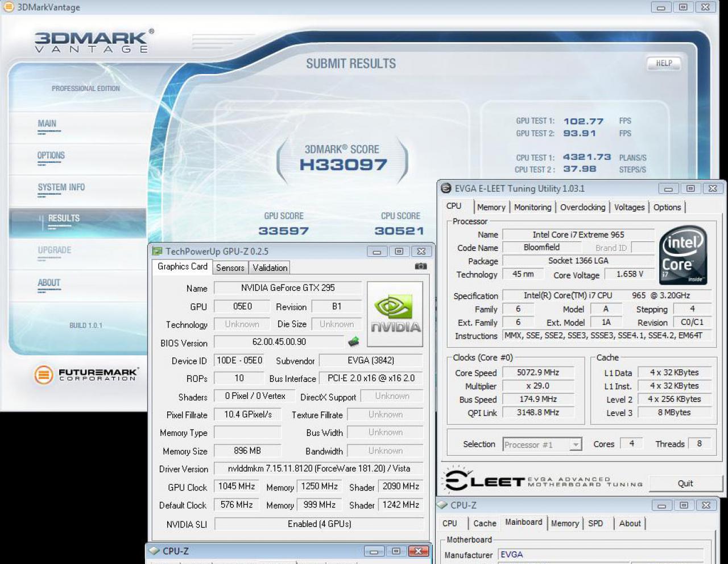Click the Intel Core i7 logo in E-LEET

pyautogui.click(x=682, y=255)
